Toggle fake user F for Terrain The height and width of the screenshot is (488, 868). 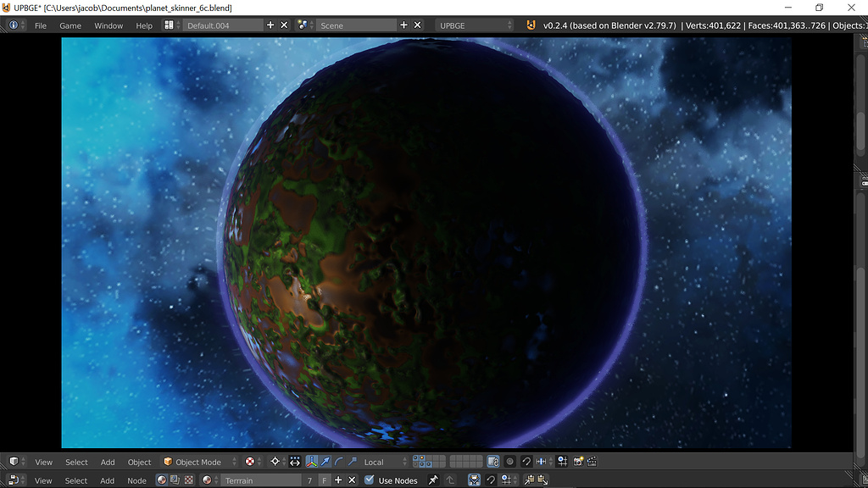325,480
